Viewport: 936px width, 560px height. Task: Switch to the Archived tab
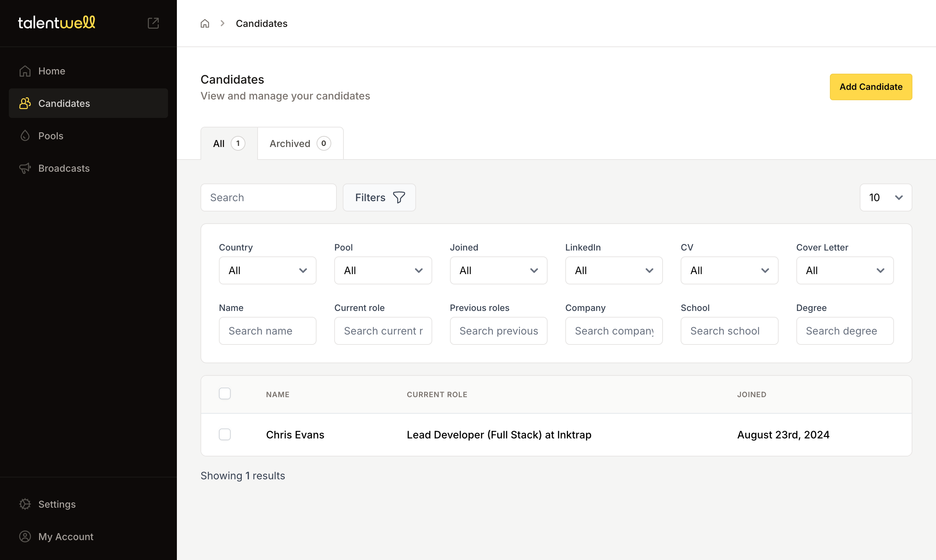click(300, 143)
